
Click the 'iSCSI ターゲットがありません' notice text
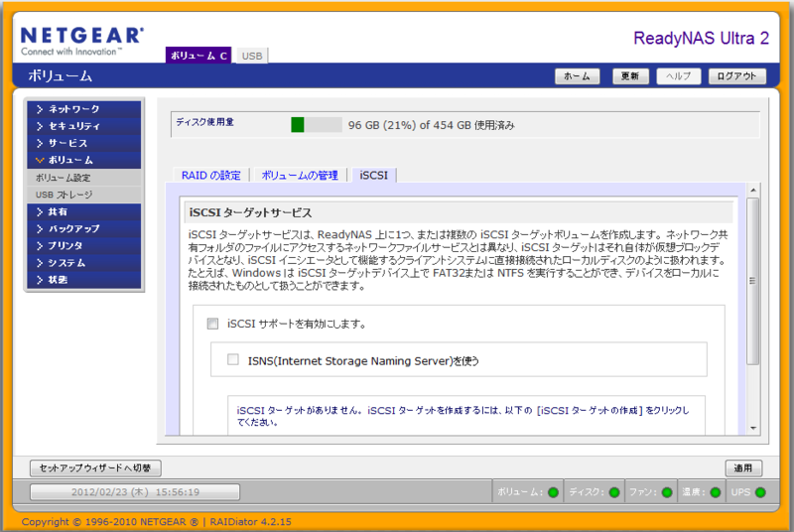[463, 416]
